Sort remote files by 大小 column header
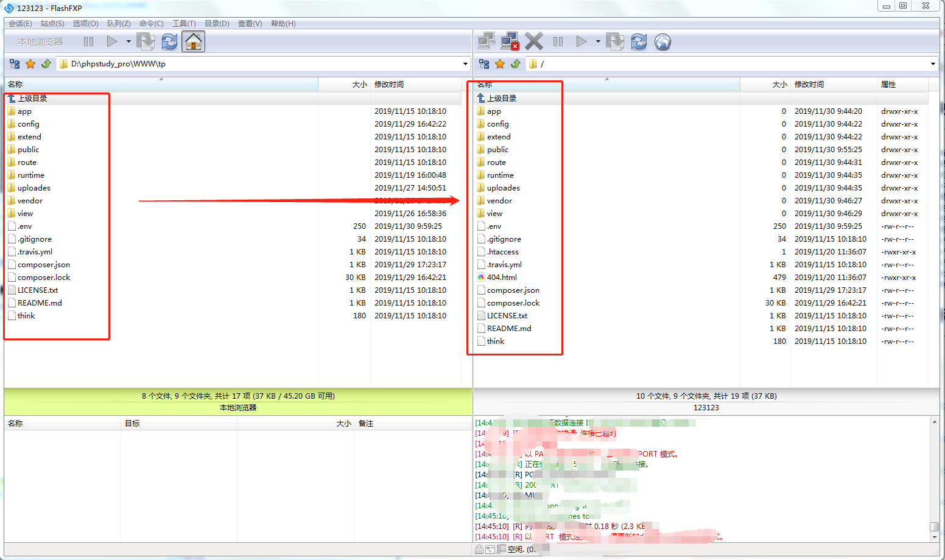This screenshot has height=560, width=945. point(765,85)
